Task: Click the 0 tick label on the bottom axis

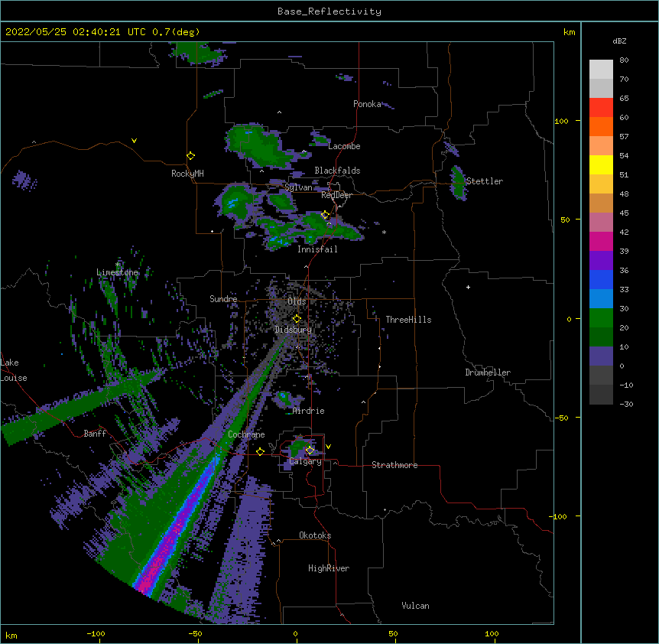Action: pos(295,634)
